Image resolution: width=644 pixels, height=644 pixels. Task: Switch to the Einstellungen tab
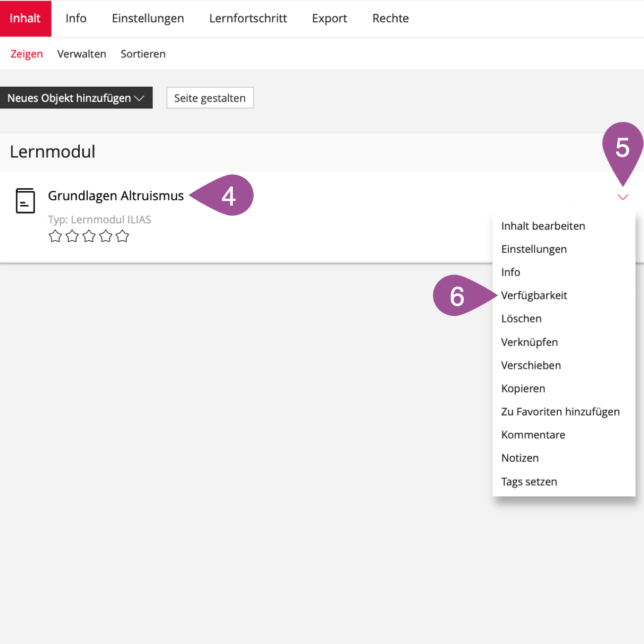148,18
